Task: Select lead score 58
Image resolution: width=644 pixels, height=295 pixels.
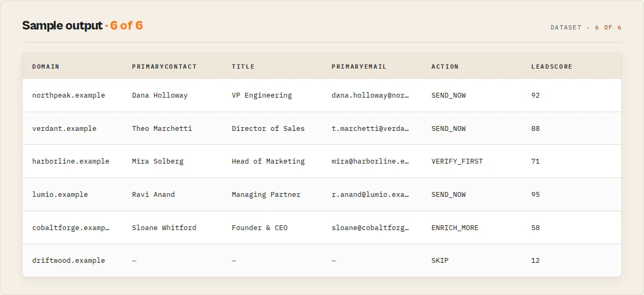Action: [x=536, y=228]
